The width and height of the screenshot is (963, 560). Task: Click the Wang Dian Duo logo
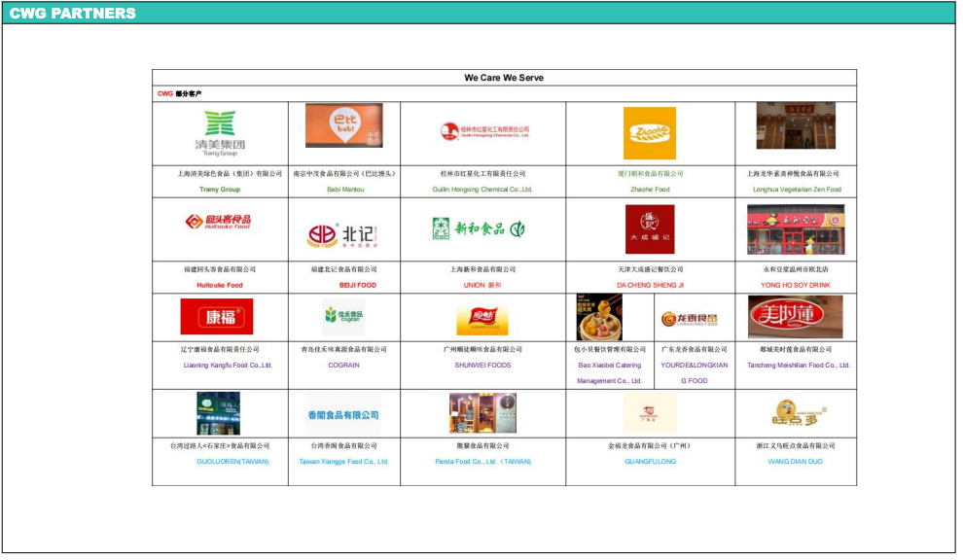coord(794,414)
